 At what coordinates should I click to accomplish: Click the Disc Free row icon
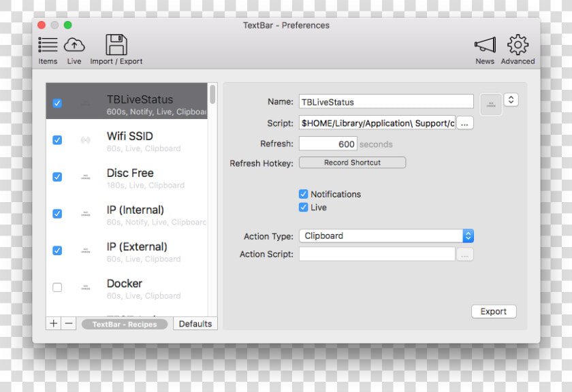point(85,177)
